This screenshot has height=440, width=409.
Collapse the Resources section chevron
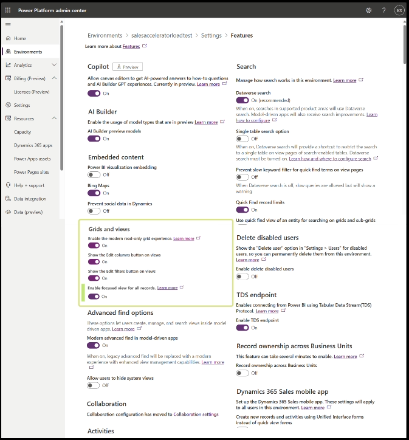point(54,118)
